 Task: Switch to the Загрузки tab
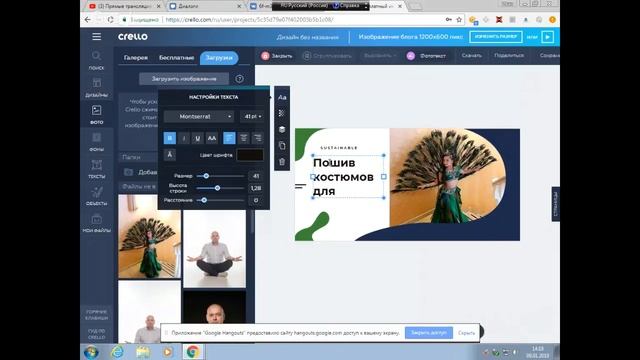coord(219,58)
